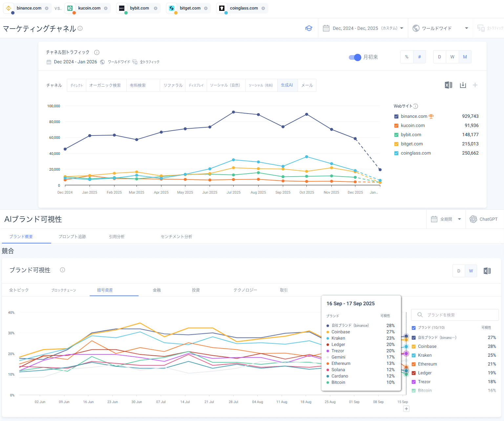Open info icon beside ブランド可視性 heading
The width and height of the screenshot is (504, 421).
coord(62,270)
